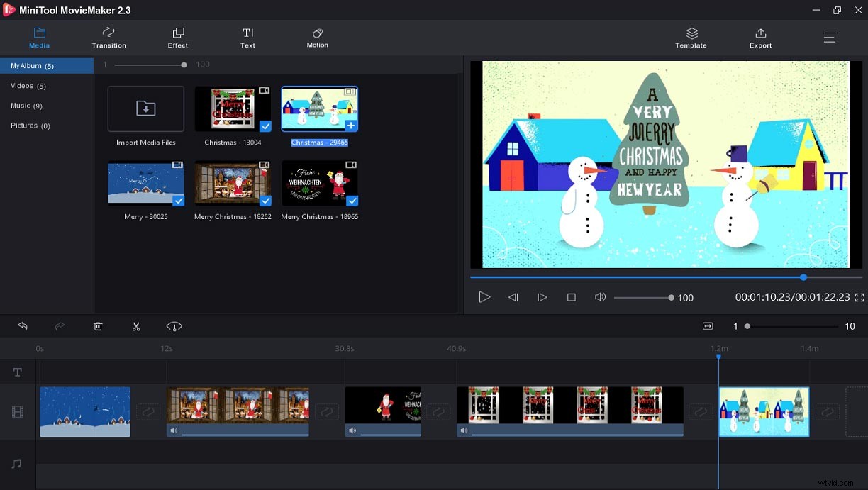868x490 pixels.
Task: Select the Split scissors tool
Action: click(x=136, y=326)
